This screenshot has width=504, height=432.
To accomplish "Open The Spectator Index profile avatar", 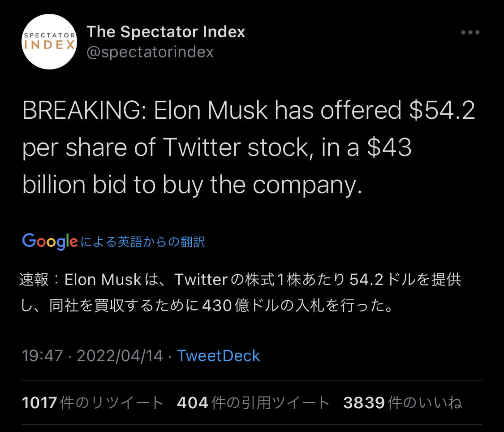I will tap(49, 42).
